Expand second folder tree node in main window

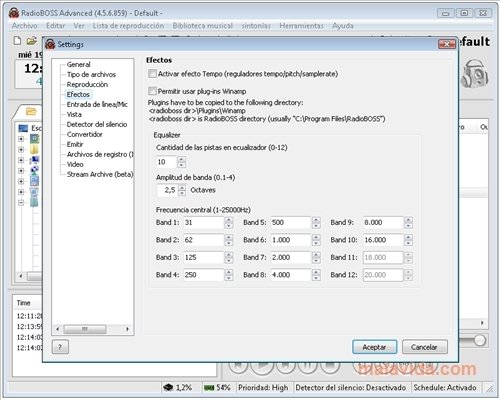pos(21,149)
